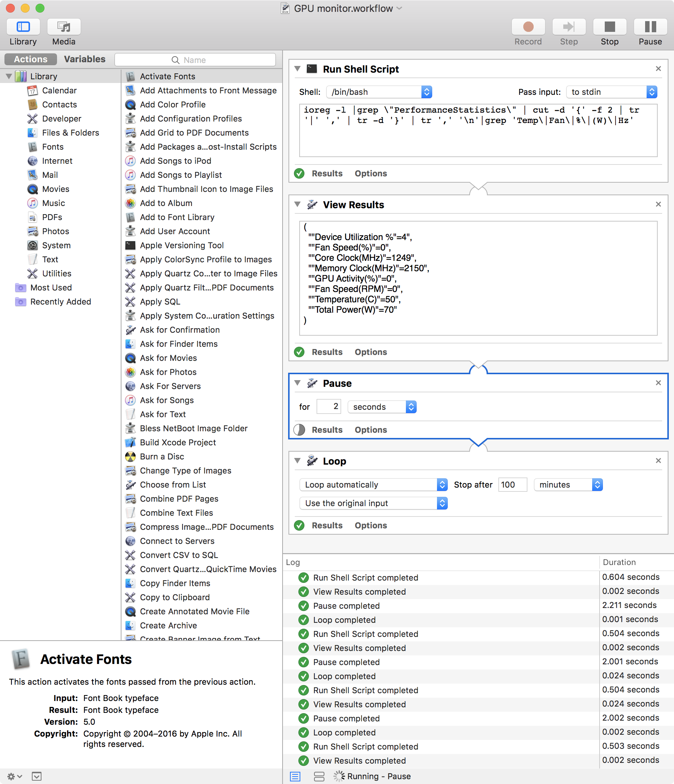Select Combine Text Files action
The height and width of the screenshot is (784, 674).
point(202,513)
